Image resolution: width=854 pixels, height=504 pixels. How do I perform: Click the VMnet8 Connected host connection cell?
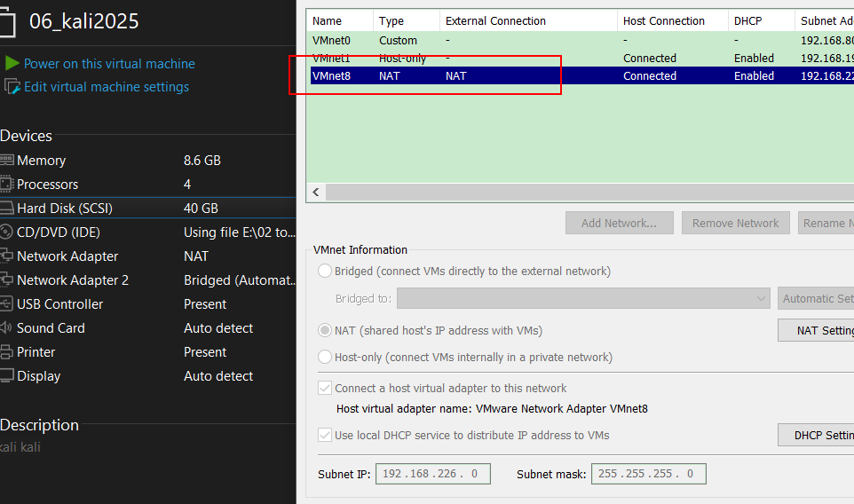[x=650, y=75]
